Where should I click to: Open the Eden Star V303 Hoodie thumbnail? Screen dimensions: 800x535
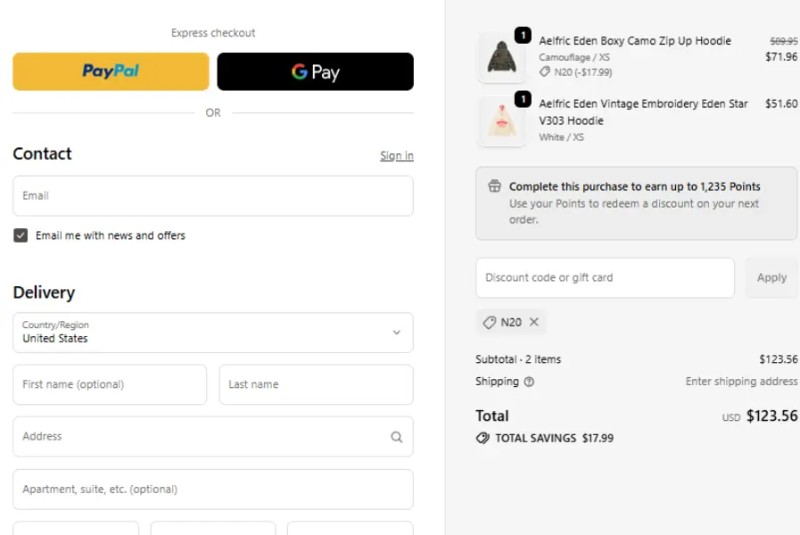tap(502, 121)
